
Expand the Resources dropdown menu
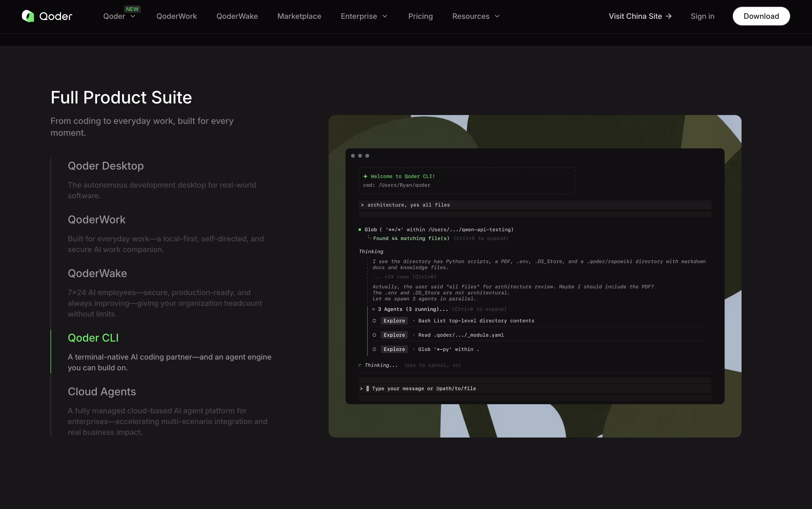pyautogui.click(x=476, y=16)
